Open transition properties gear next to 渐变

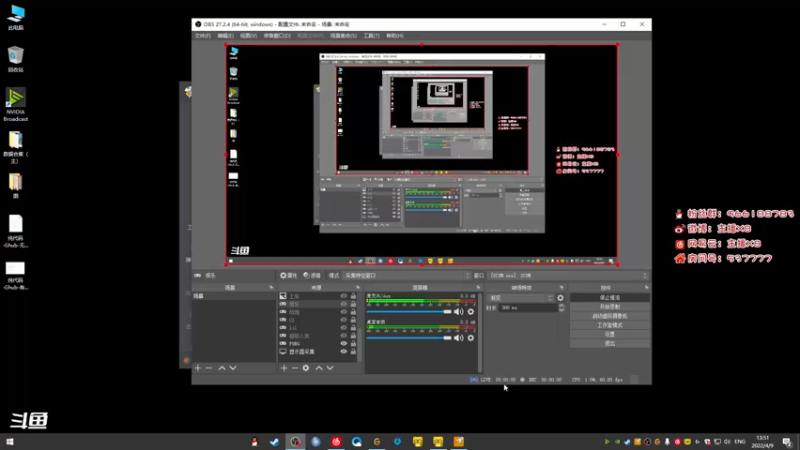561,298
